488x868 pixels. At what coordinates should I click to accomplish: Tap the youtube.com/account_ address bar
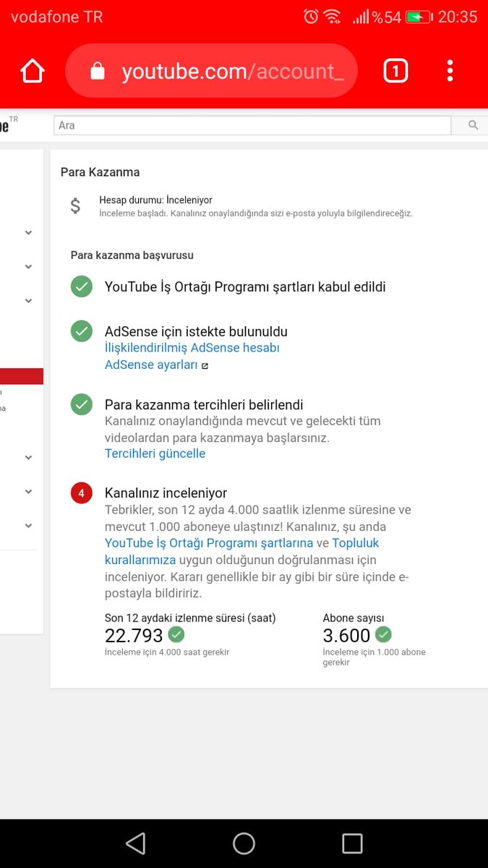pyautogui.click(x=211, y=71)
